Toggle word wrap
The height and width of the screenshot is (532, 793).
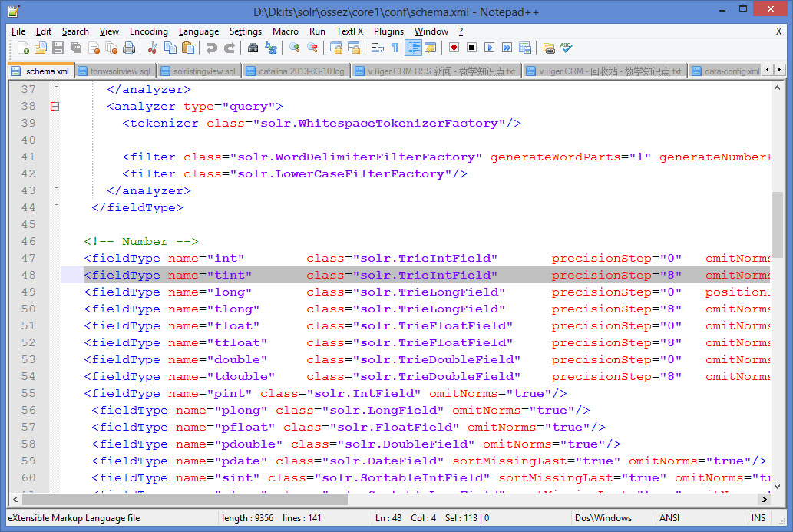pyautogui.click(x=377, y=48)
